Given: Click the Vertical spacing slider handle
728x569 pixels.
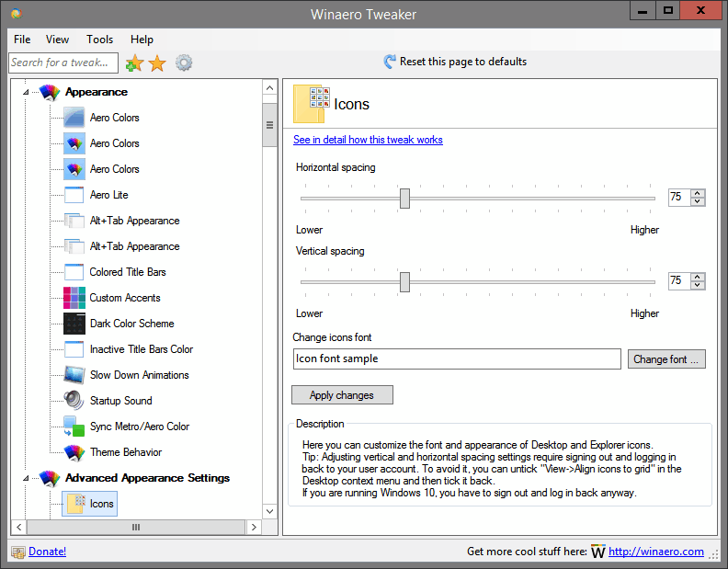Looking at the screenshot, I should (x=404, y=281).
